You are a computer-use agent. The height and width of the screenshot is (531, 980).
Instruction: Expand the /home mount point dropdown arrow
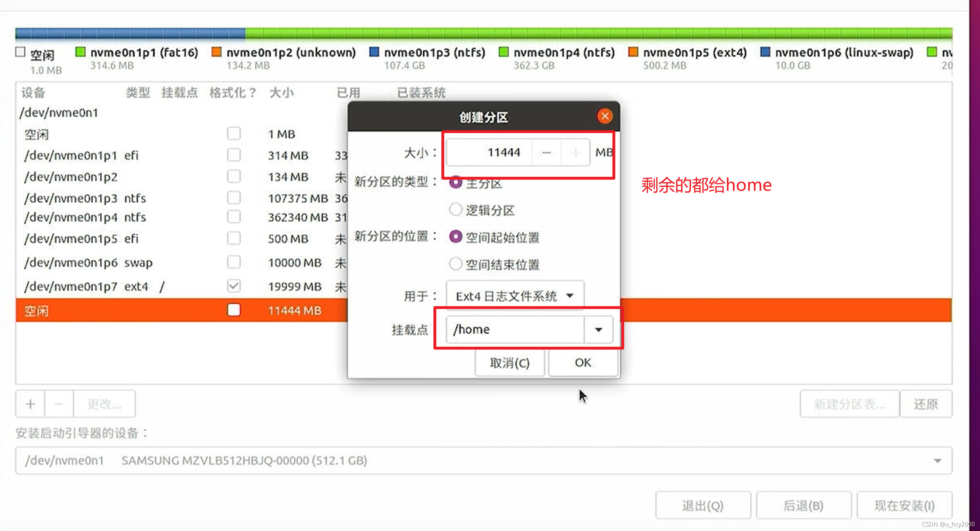[x=599, y=330]
